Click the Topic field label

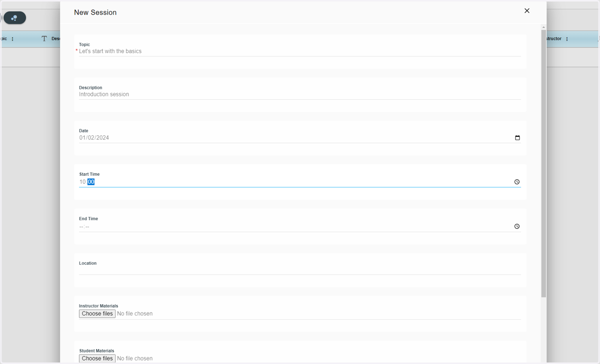click(84, 44)
